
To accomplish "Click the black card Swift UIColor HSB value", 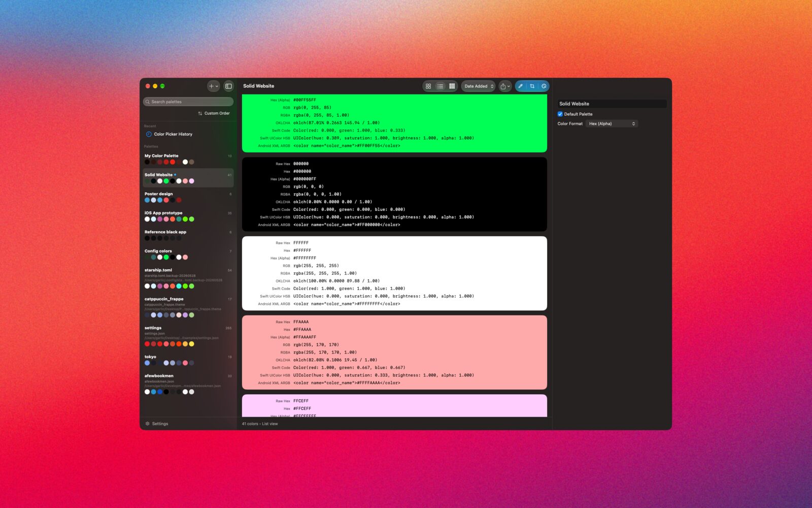I will (384, 217).
